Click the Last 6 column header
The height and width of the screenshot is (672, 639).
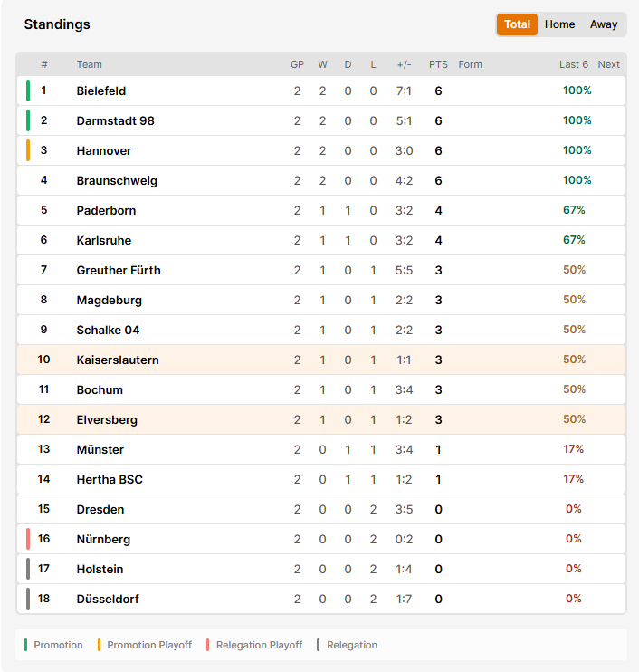574,64
